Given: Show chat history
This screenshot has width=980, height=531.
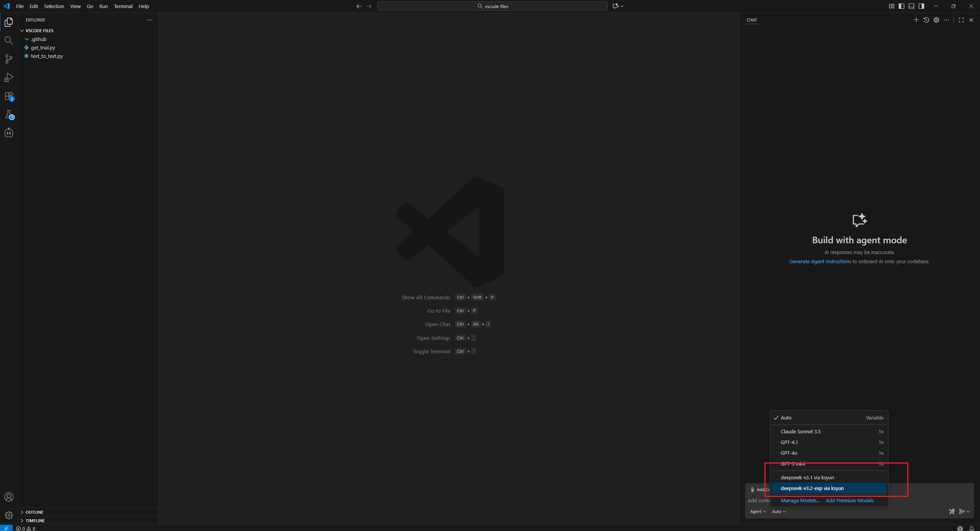Looking at the screenshot, I should tap(926, 20).
